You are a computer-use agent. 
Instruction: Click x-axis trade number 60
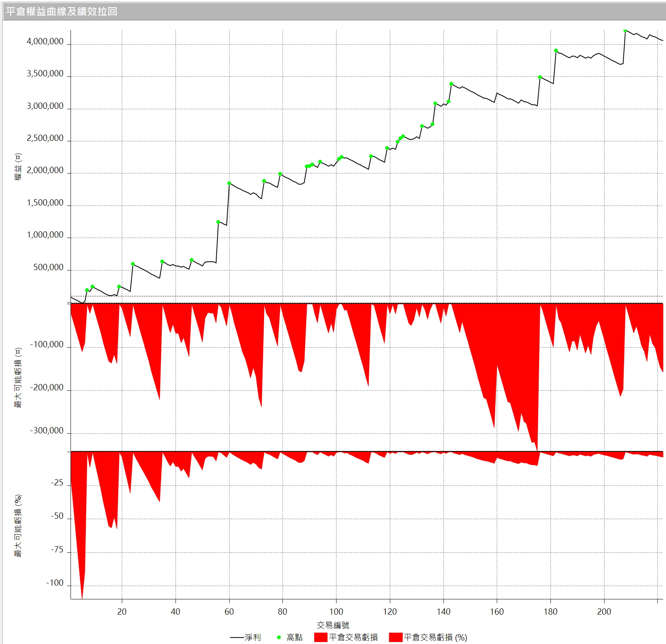coord(229,612)
